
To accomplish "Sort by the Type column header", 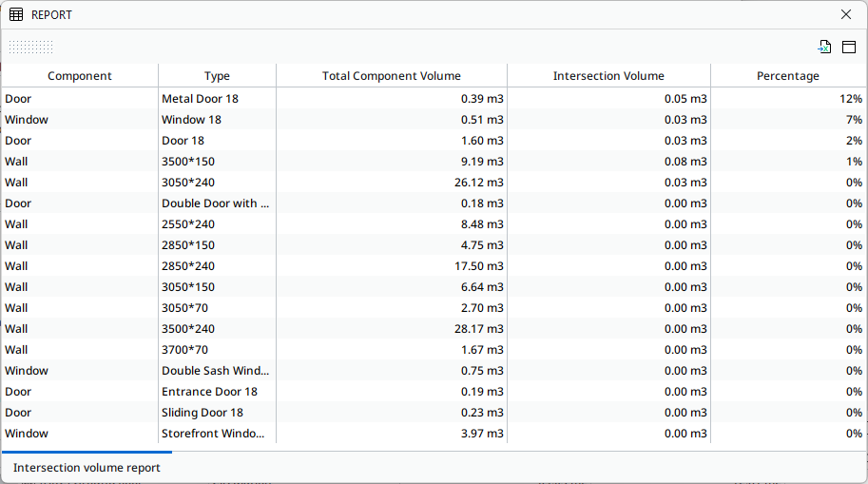I will tap(217, 76).
